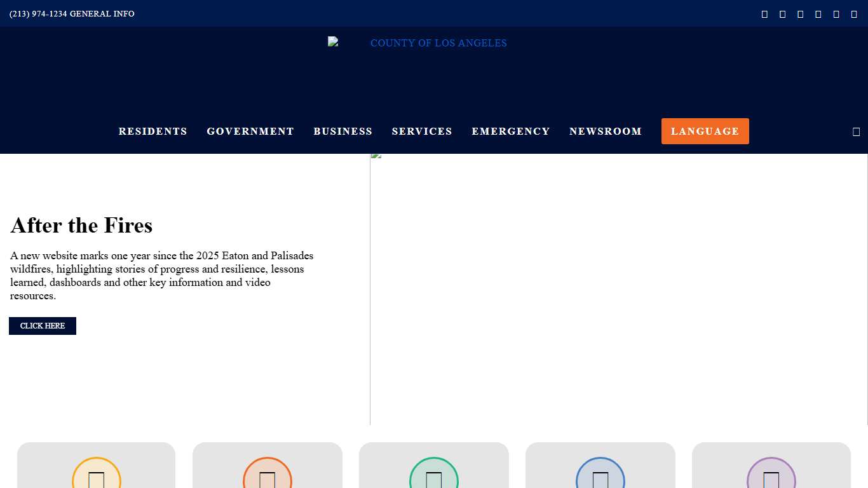Open the Government dropdown menu
Image resolution: width=868 pixels, height=488 pixels.
[250, 131]
